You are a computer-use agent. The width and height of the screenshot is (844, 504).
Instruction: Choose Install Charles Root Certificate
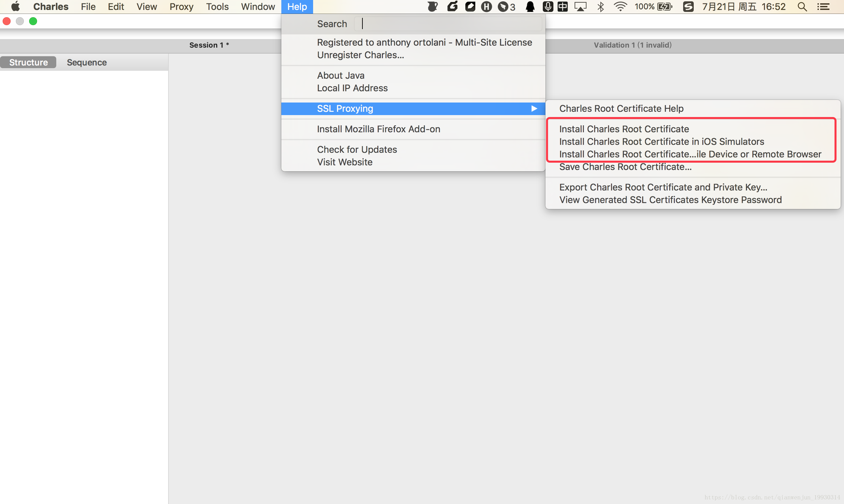(693, 129)
